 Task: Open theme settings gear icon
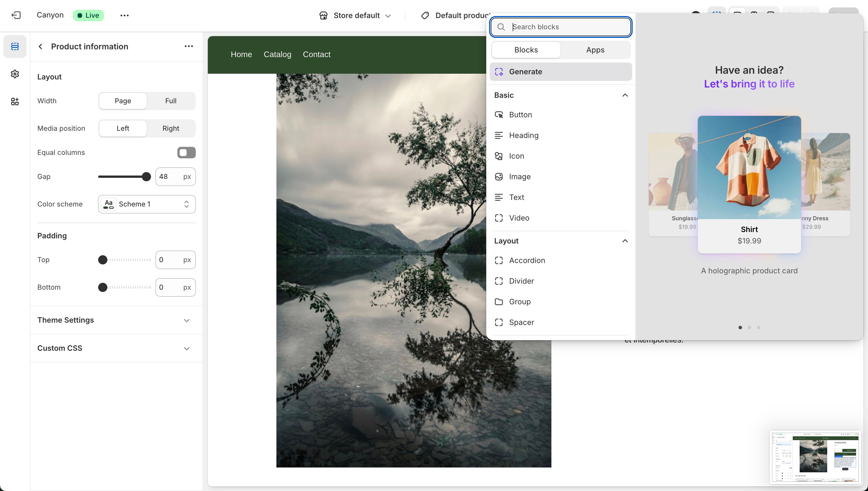click(x=15, y=74)
